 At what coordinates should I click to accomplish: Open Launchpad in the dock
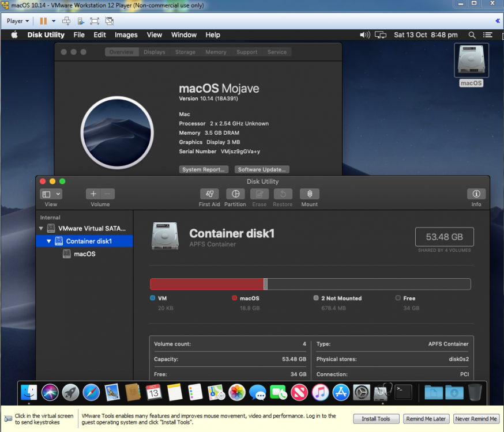[x=70, y=392]
